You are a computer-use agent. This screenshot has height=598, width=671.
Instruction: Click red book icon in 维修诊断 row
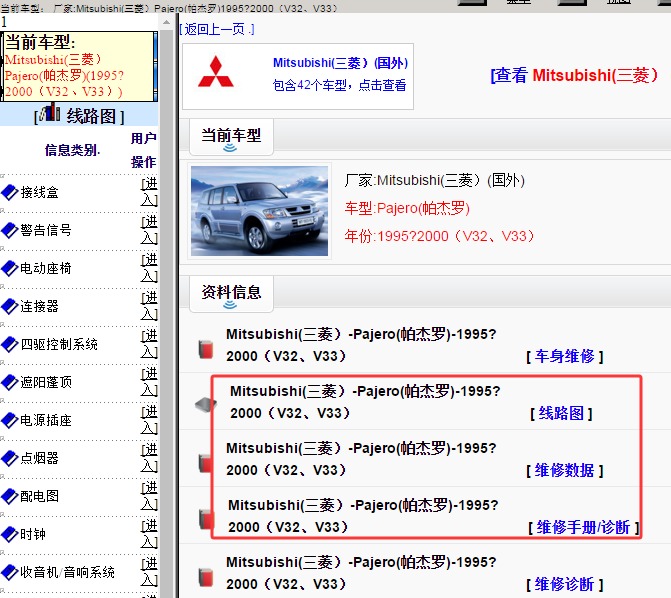[x=206, y=577]
